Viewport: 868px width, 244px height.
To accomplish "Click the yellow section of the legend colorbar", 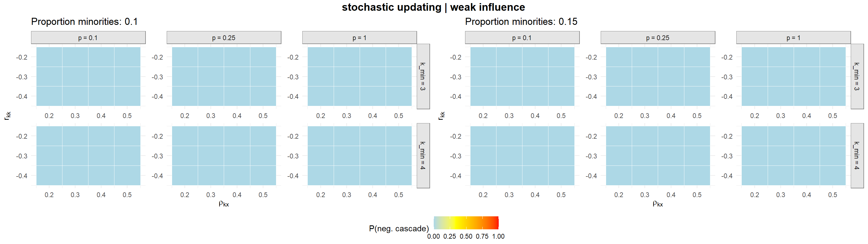I will [x=455, y=223].
